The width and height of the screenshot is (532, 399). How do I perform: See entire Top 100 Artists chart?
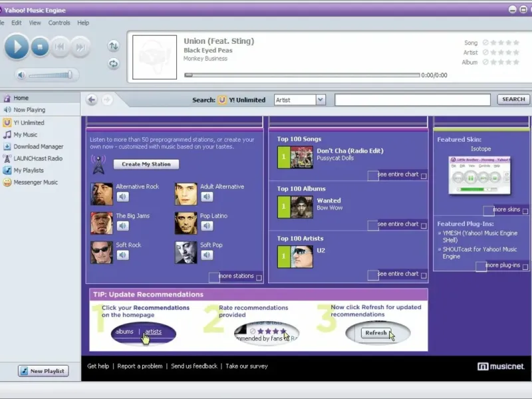point(398,274)
